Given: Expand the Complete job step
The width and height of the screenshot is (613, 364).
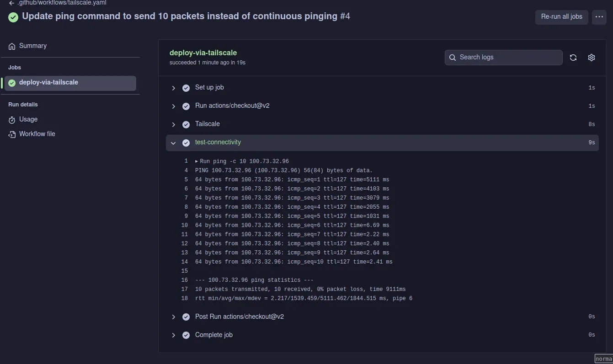Looking at the screenshot, I should click(173, 335).
